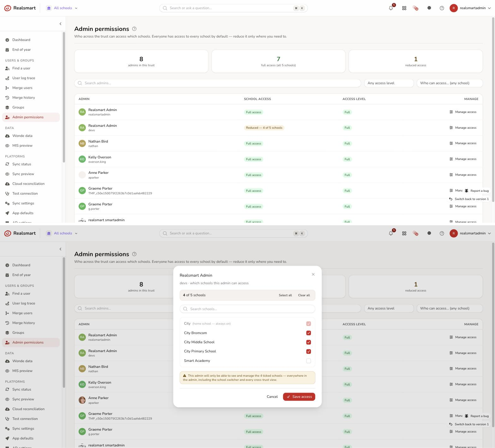Open notifications bell on the undimmed page
The width and height of the screenshot is (495, 448).
(x=391, y=8)
